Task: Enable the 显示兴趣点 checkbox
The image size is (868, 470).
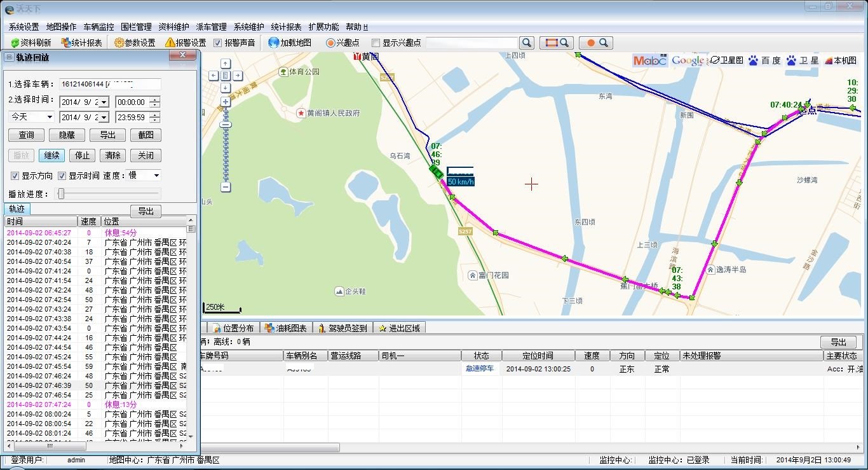Action: point(376,43)
